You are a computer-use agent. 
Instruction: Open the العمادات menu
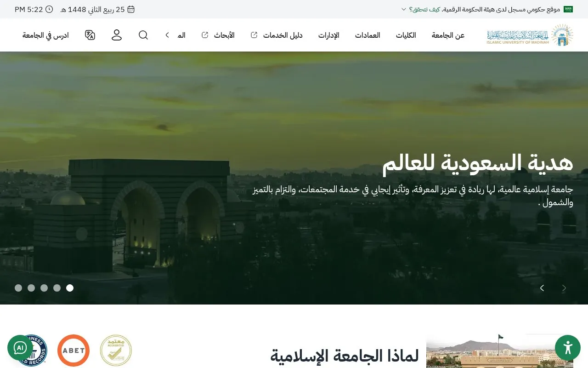pos(367,35)
